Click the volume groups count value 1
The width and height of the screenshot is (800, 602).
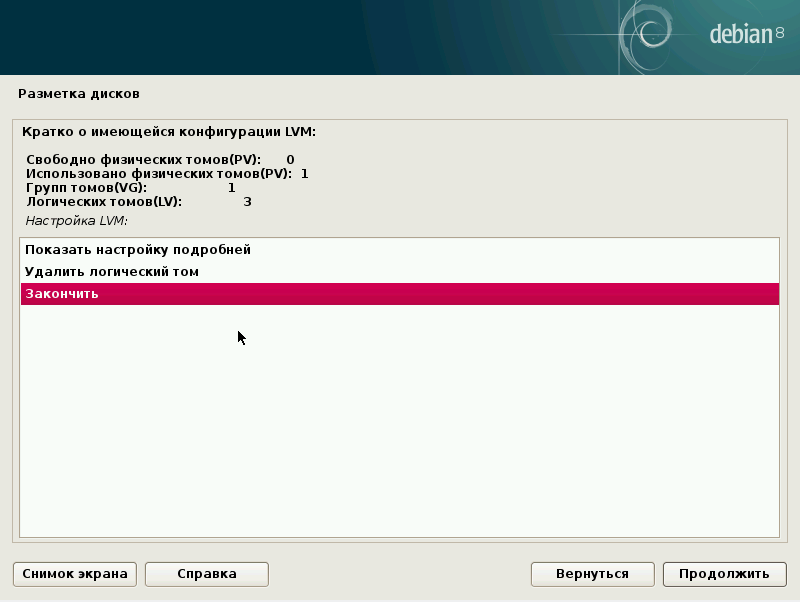tap(232, 188)
